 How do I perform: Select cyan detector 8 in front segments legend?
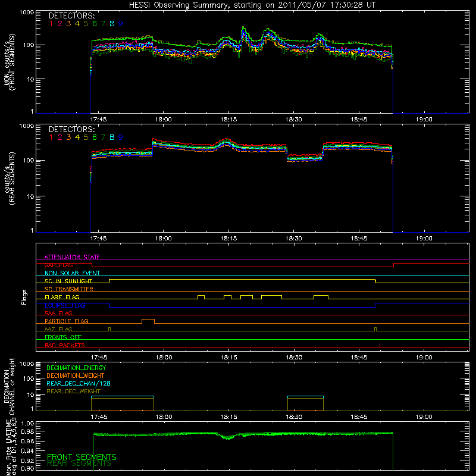pyautogui.click(x=112, y=24)
